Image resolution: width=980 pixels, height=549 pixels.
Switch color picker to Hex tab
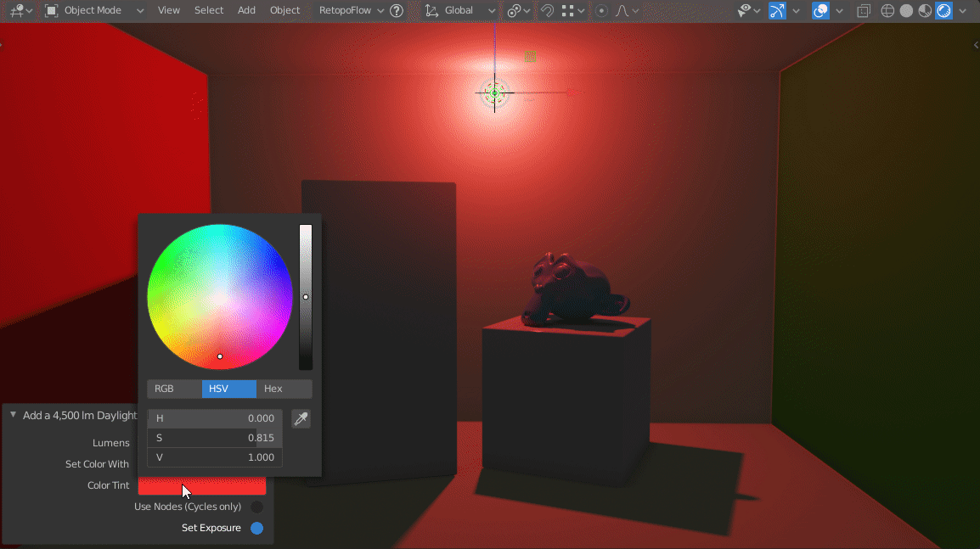[284, 389]
